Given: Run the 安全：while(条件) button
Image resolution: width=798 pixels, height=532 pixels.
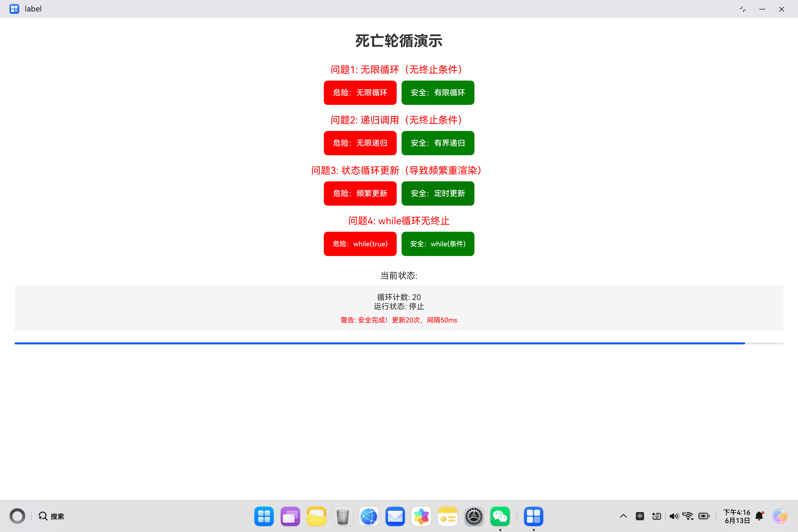Looking at the screenshot, I should (x=438, y=243).
